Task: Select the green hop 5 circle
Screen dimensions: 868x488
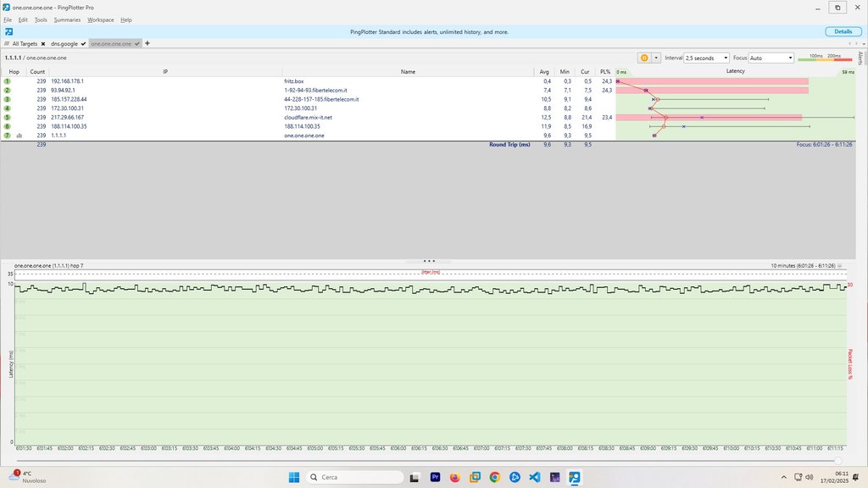Action: (x=7, y=118)
